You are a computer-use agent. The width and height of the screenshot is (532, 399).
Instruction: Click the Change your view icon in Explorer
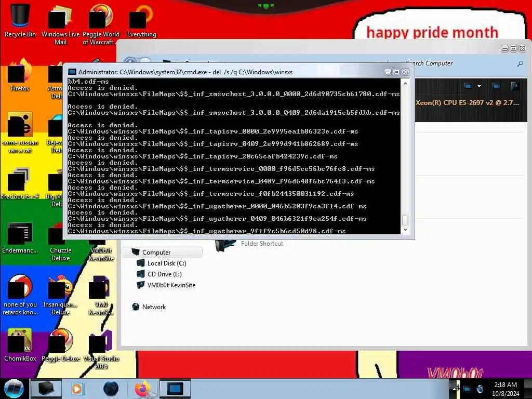click(468, 86)
